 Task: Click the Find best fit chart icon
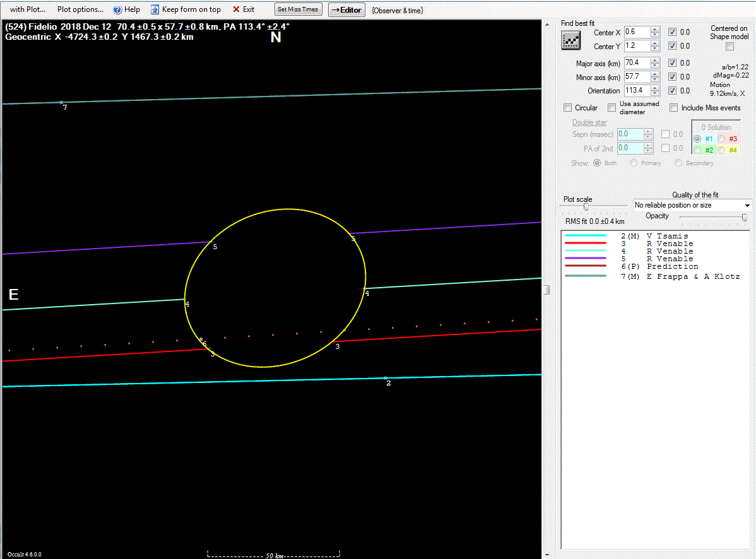click(x=571, y=40)
